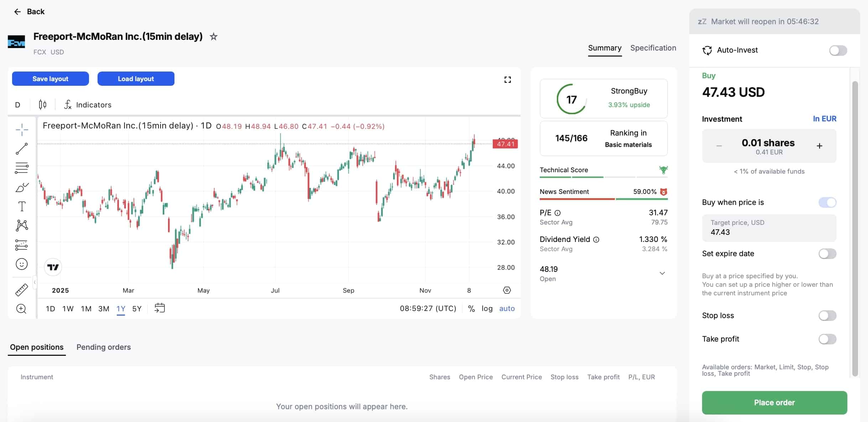Click the News Sentiment bear icon
Image resolution: width=868 pixels, height=422 pixels.
tap(664, 192)
